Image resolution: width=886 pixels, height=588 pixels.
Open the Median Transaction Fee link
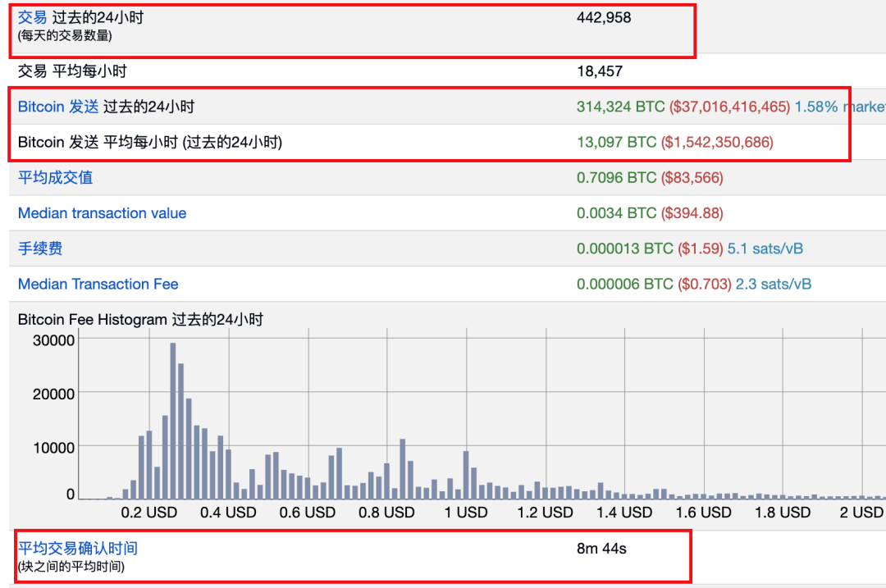point(98,284)
